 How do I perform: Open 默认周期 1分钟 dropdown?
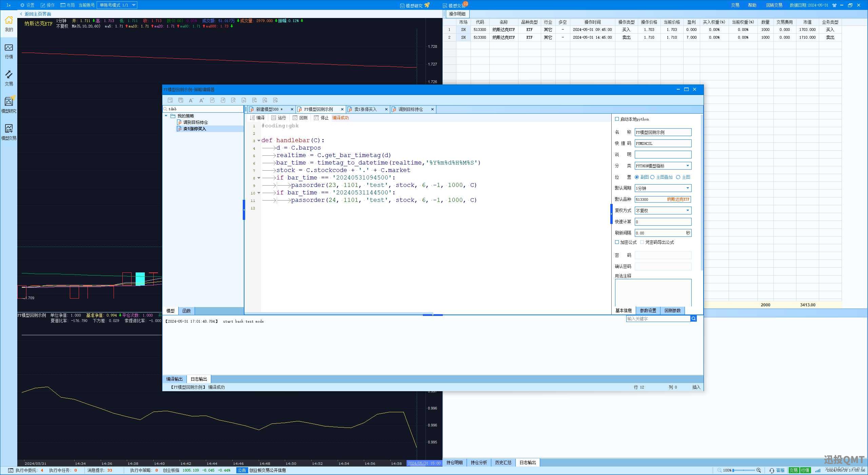click(x=663, y=188)
